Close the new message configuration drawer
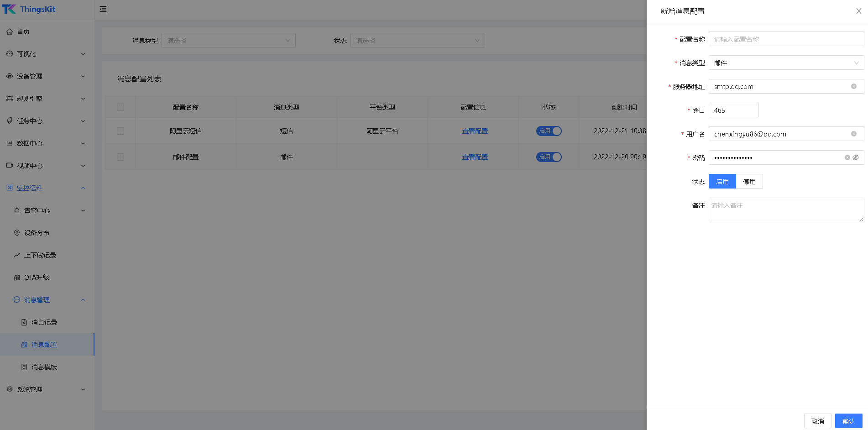The height and width of the screenshot is (430, 868). click(858, 11)
